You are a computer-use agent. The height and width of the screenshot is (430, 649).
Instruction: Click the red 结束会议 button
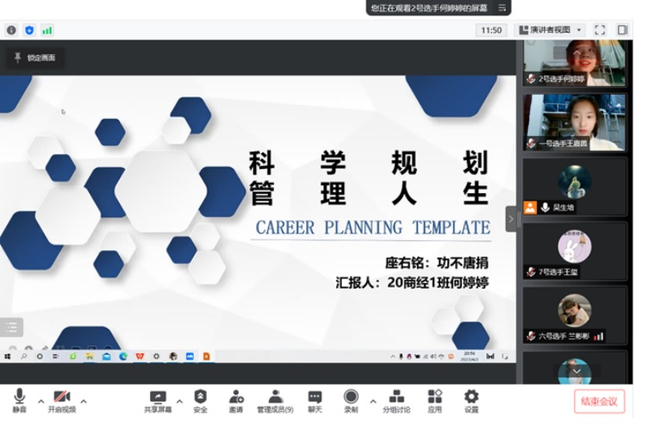pyautogui.click(x=599, y=401)
